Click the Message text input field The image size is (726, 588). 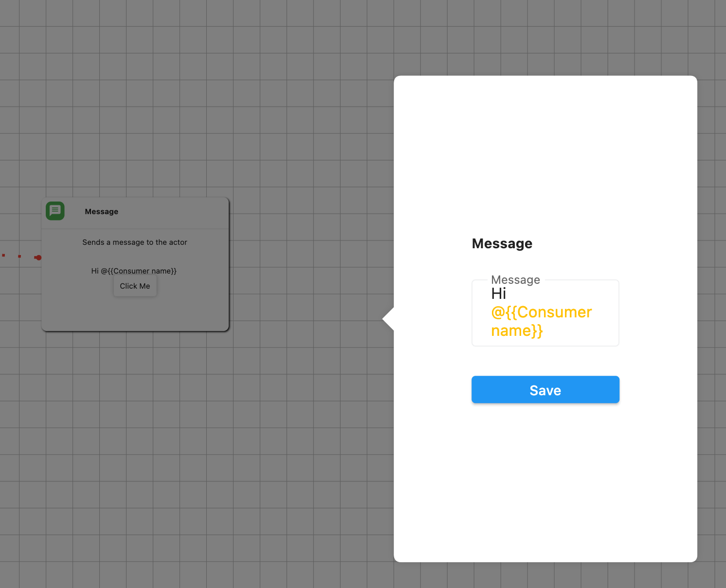(x=545, y=313)
